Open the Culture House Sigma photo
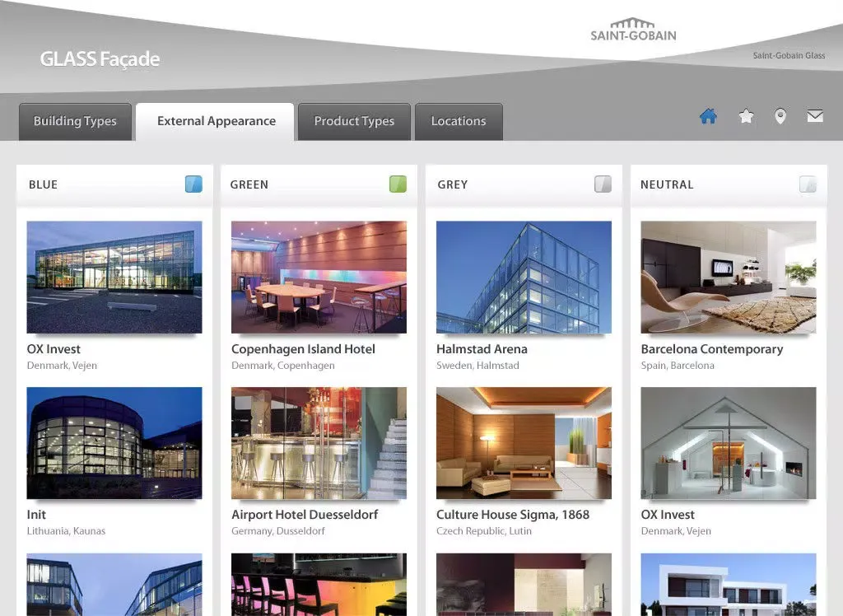This screenshot has width=843, height=616. (x=524, y=443)
